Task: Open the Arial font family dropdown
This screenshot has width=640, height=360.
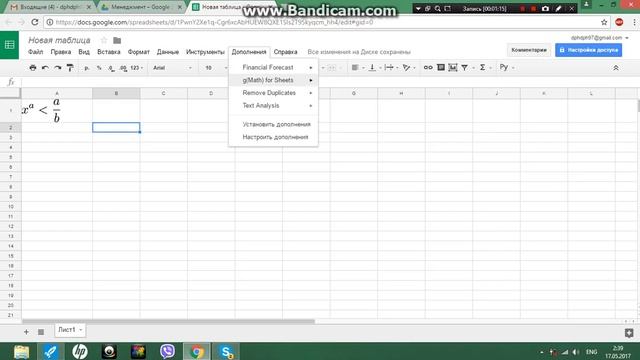Action: pyautogui.click(x=172, y=68)
